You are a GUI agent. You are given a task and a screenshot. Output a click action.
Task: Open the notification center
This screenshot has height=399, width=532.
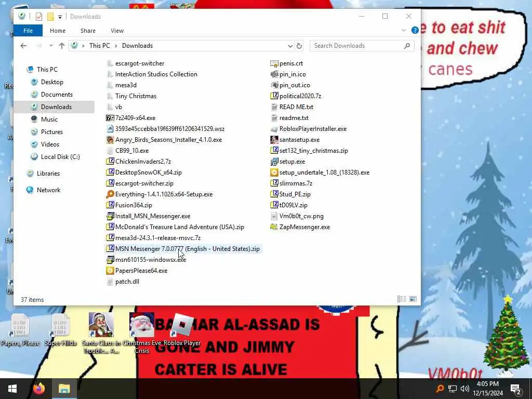tap(516, 389)
